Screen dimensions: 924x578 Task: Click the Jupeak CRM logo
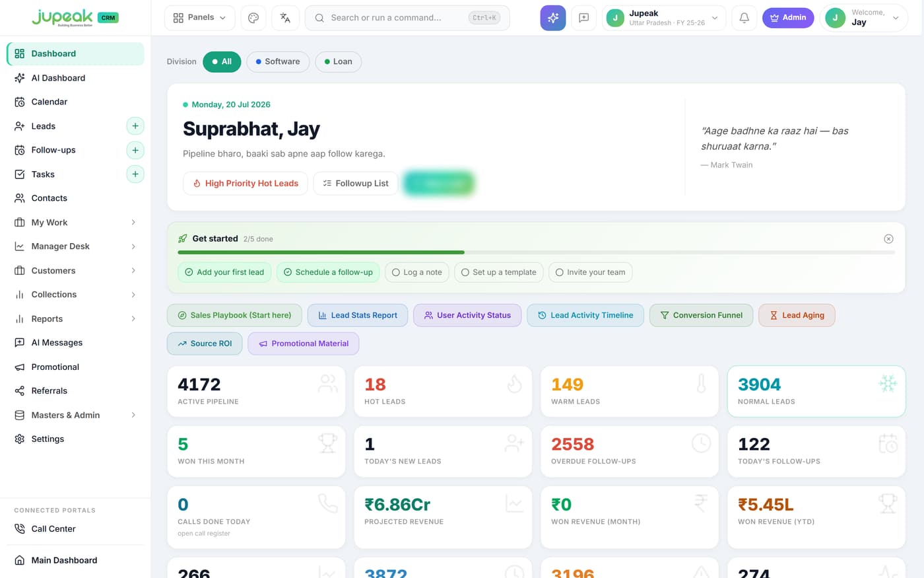point(75,18)
